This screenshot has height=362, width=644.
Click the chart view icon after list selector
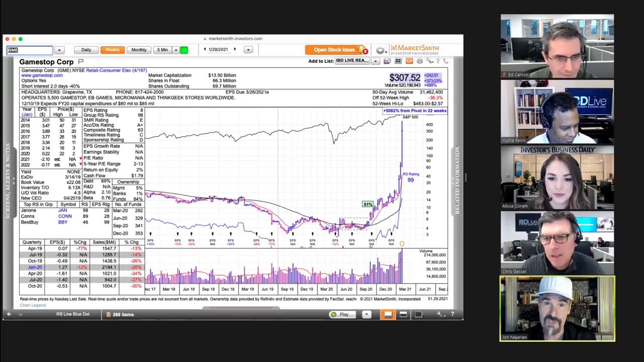point(387,61)
